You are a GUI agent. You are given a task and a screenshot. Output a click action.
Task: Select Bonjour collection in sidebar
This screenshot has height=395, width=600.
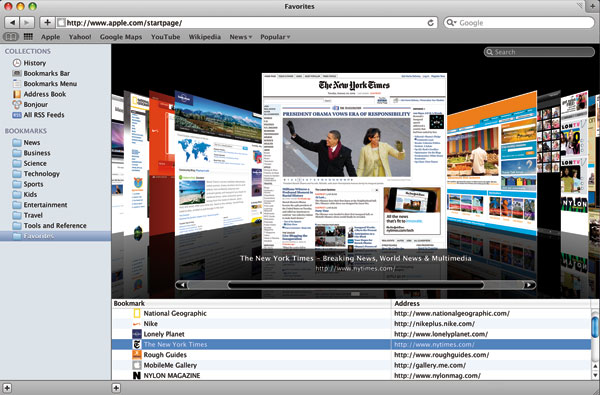(30, 104)
